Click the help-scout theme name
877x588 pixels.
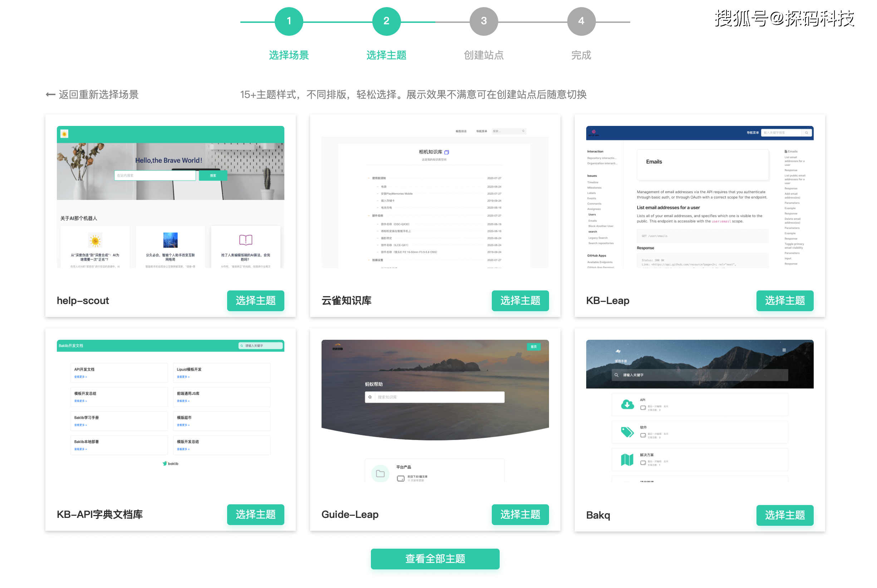click(x=83, y=300)
